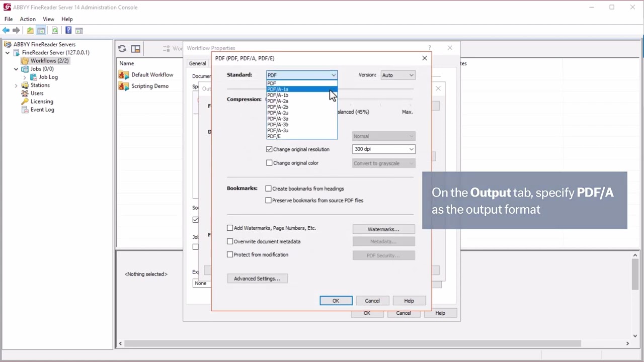The width and height of the screenshot is (644, 362).
Task: Click Cancel in Workflow Properties window
Action: [x=404, y=313]
